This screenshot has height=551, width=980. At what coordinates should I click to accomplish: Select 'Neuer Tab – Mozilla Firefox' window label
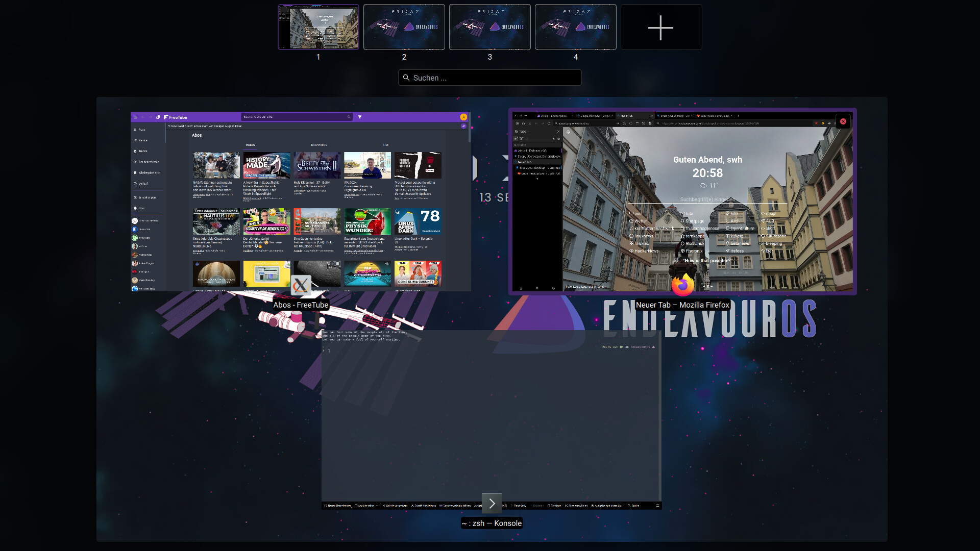[682, 305]
